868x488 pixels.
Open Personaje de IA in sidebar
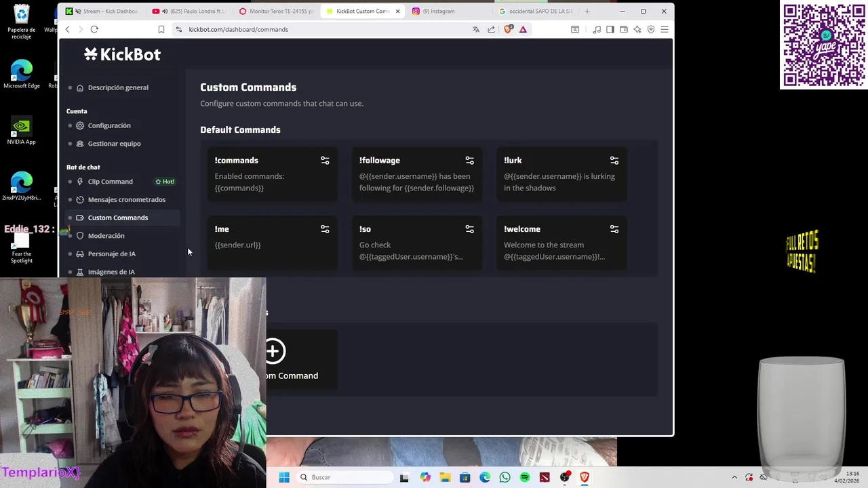(x=111, y=254)
